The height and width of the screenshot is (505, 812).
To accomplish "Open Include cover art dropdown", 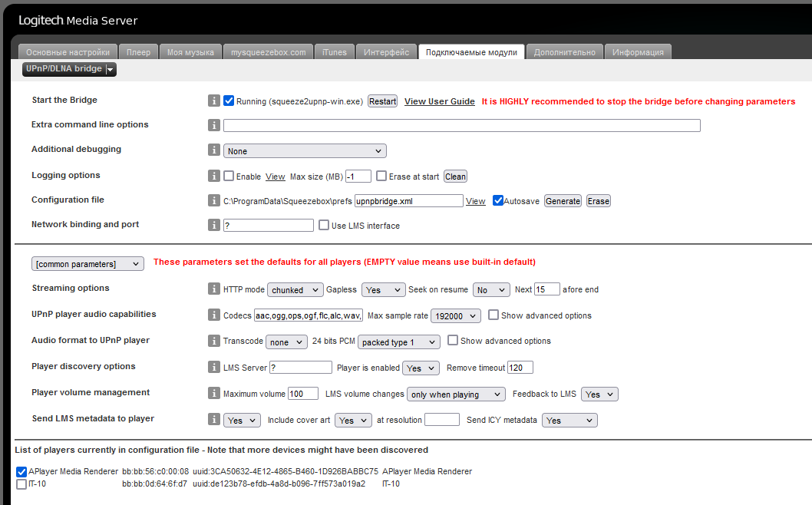I will click(353, 420).
